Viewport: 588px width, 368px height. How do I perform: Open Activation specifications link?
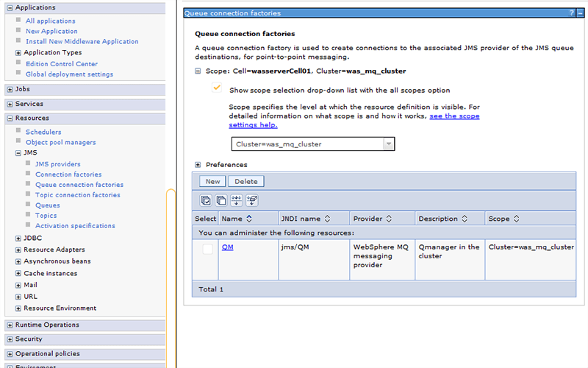pyautogui.click(x=75, y=226)
